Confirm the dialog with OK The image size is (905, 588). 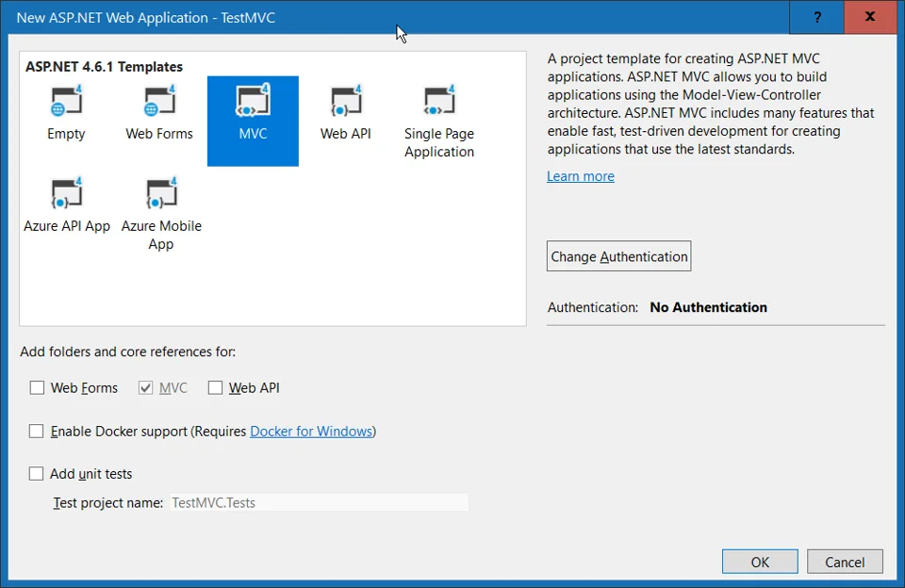760,562
